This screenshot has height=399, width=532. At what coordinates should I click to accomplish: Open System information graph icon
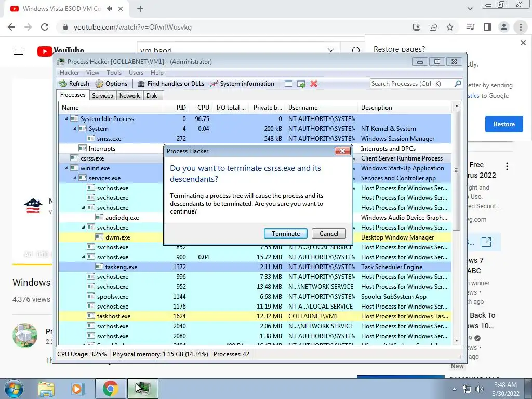(214, 84)
